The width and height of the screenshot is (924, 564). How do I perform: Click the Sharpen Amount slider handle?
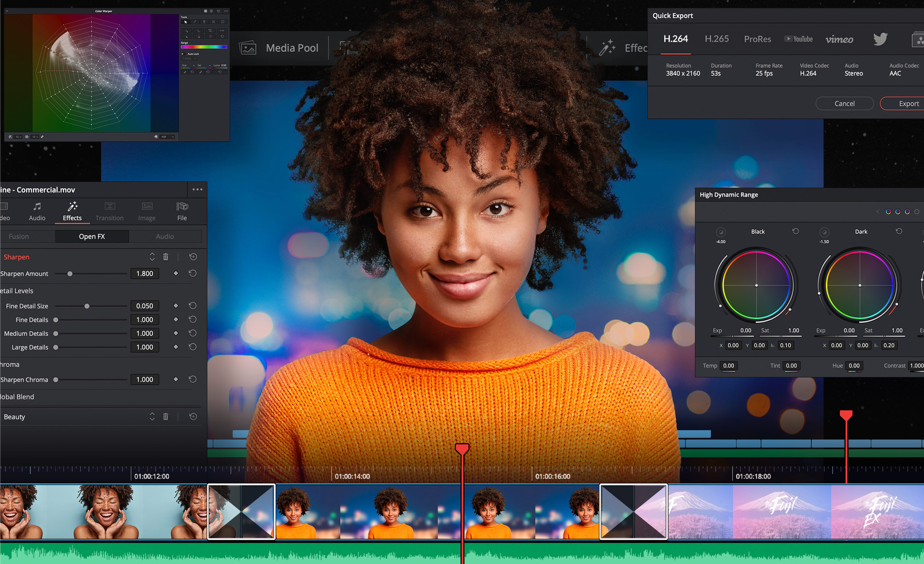[70, 274]
